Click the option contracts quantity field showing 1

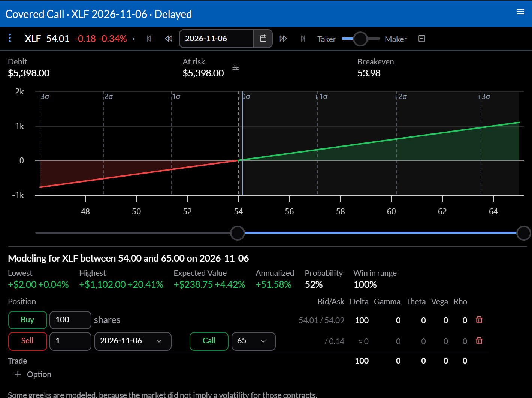(70, 341)
